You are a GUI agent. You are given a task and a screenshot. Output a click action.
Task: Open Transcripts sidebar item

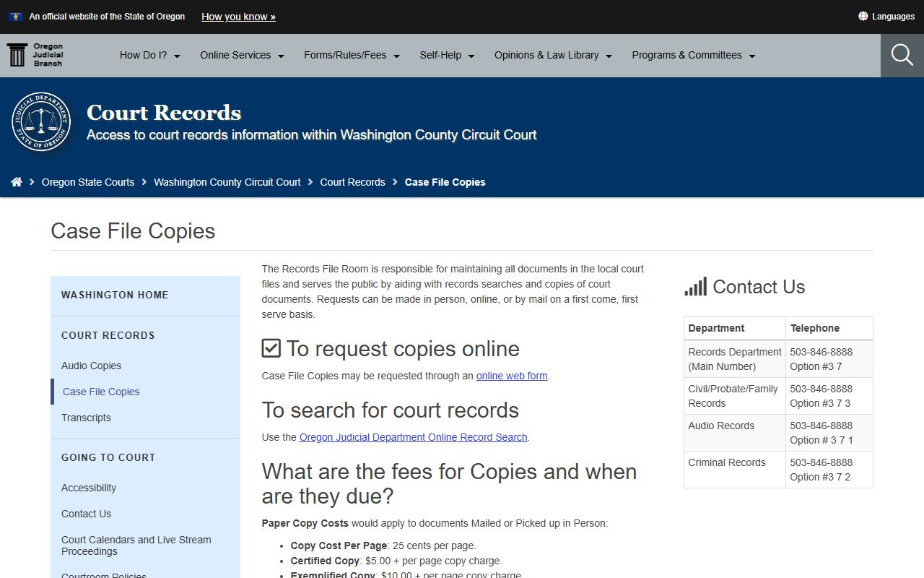86,418
